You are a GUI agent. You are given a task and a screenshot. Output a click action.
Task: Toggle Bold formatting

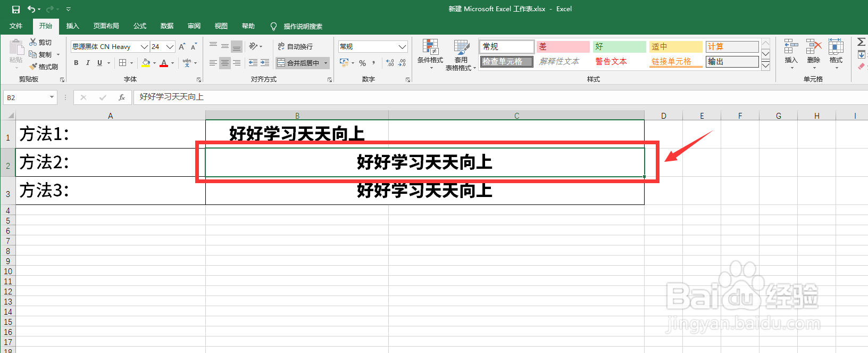tap(76, 63)
